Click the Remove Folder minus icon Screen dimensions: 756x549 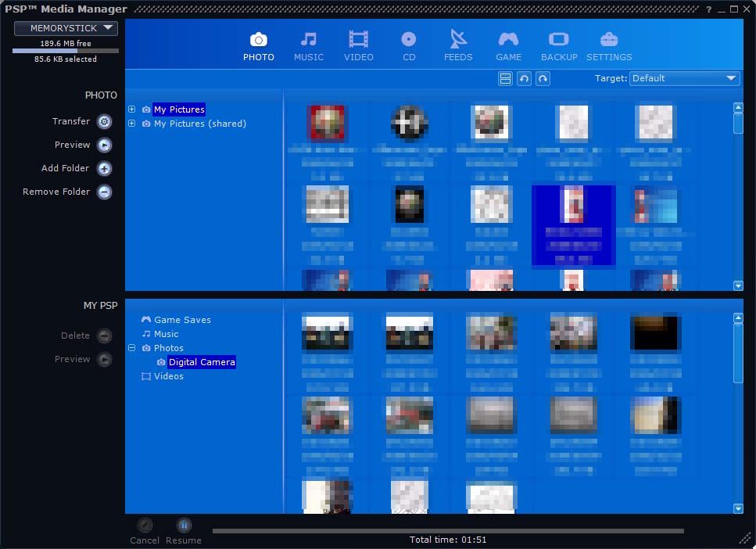coord(104,192)
